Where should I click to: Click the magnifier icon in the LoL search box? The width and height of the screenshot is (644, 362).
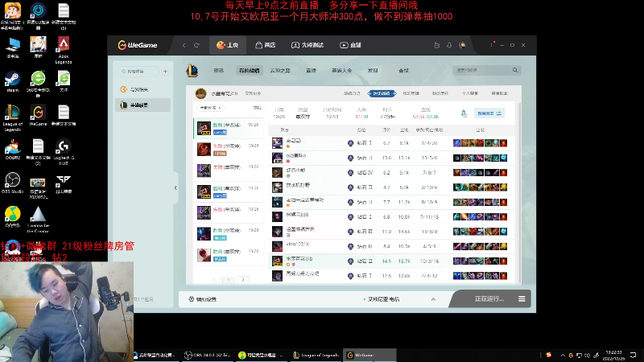515,70
